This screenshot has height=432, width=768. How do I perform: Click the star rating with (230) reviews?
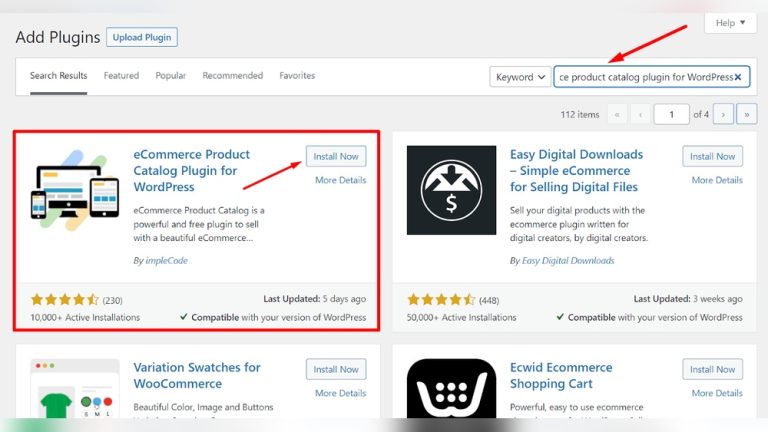[x=76, y=300]
